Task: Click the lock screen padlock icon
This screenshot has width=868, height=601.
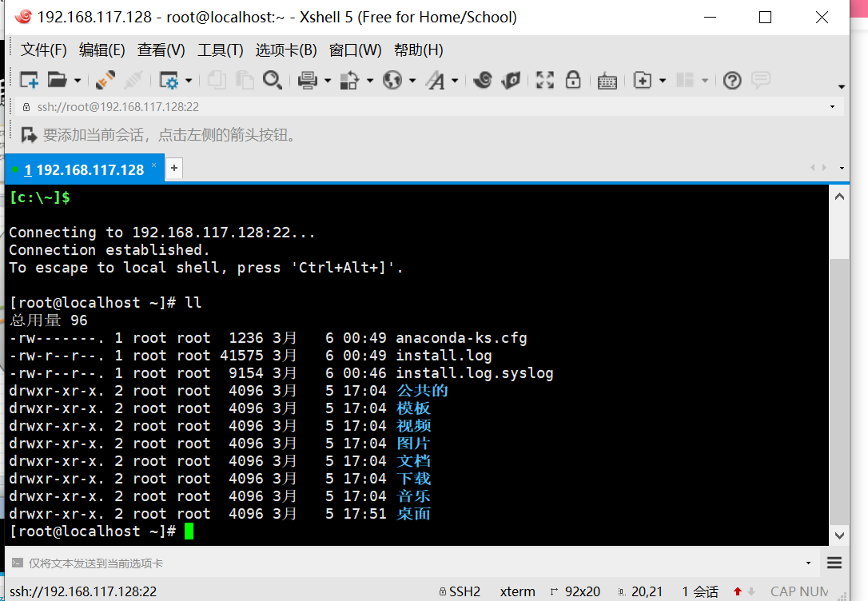Action: coord(573,80)
